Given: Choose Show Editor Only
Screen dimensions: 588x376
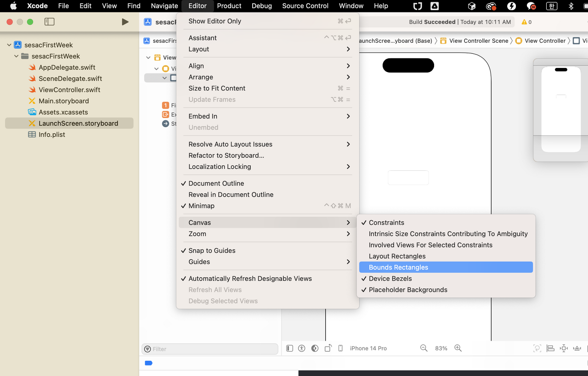Looking at the screenshot, I should tap(268, 21).
